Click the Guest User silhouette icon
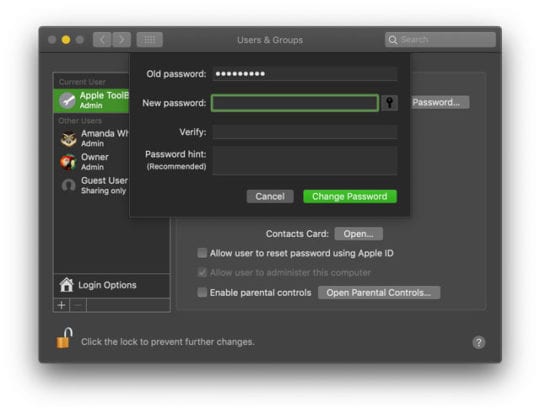 68,186
